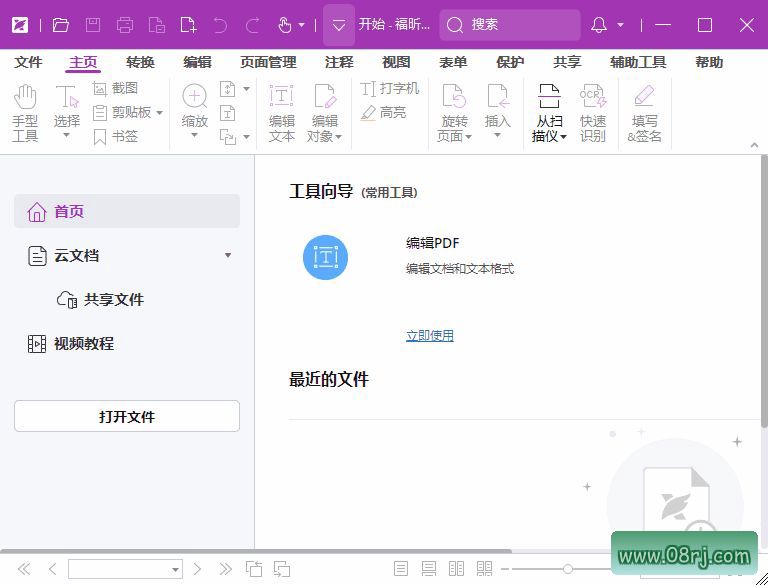Click the open file folder icon
768x585 pixels.
(x=61, y=25)
